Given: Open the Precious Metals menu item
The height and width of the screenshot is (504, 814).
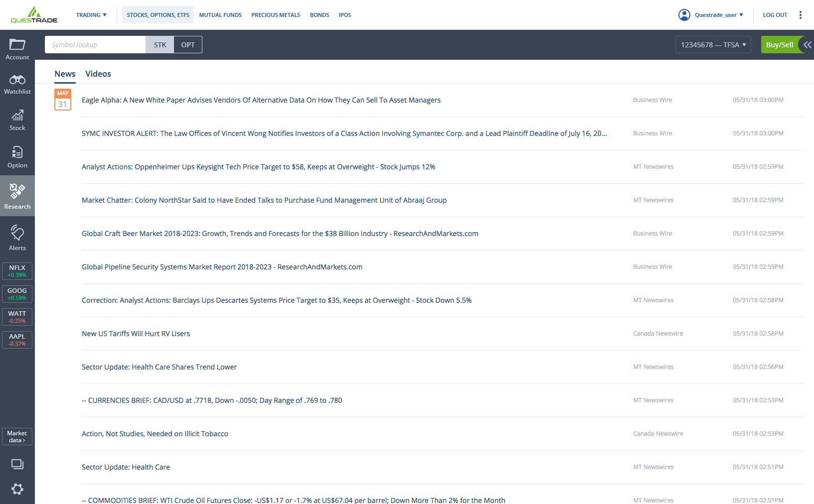Looking at the screenshot, I should [276, 15].
